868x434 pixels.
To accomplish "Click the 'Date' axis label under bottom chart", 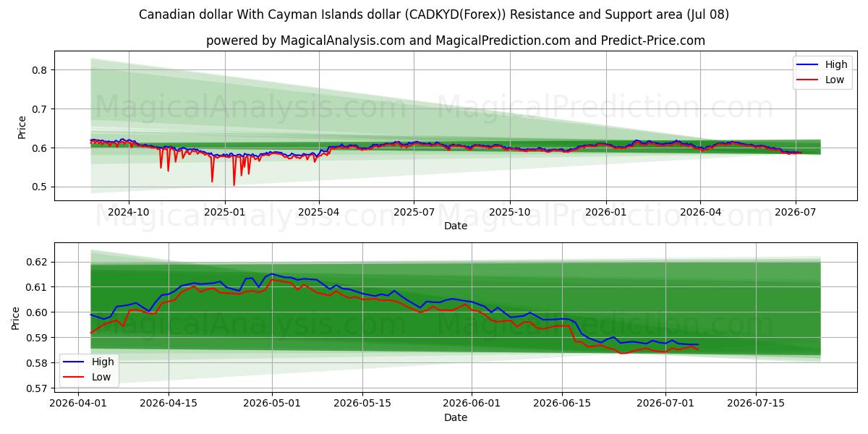I will click(x=456, y=417).
